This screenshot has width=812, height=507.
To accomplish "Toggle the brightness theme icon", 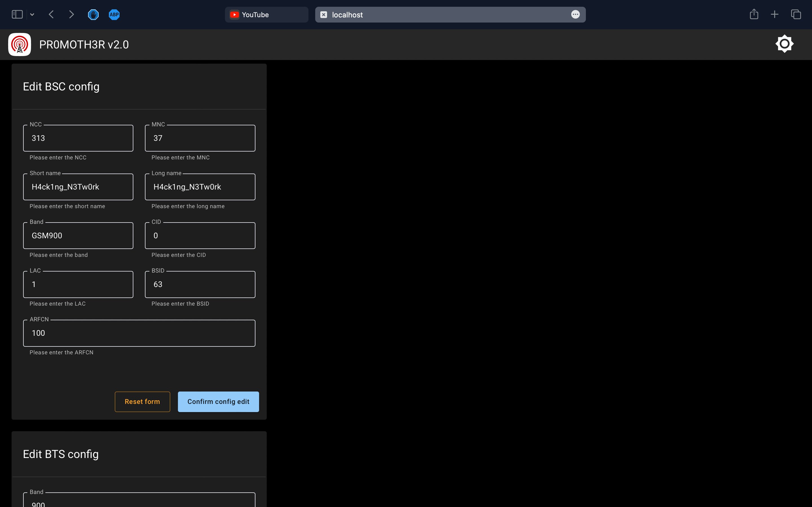I will pyautogui.click(x=784, y=44).
